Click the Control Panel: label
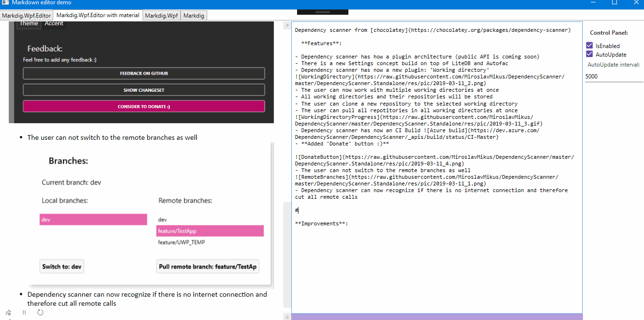Image resolution: width=644 pixels, height=320 pixels. pyautogui.click(x=609, y=33)
